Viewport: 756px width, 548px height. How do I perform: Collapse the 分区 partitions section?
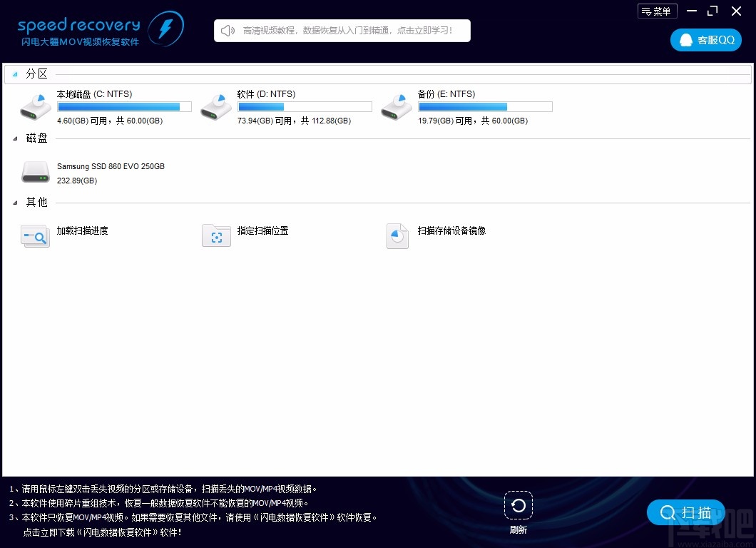pos(16,73)
